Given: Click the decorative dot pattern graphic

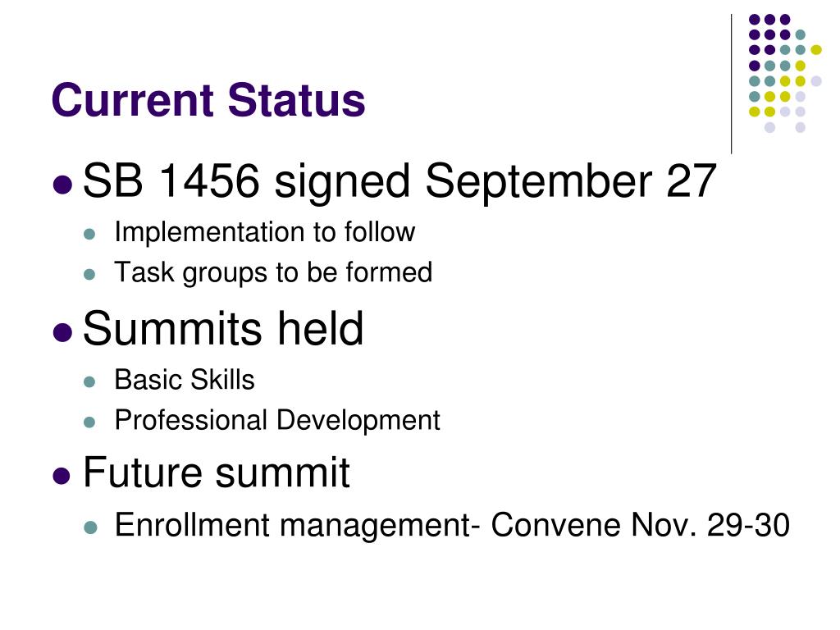Looking at the screenshot, I should coord(785,73).
